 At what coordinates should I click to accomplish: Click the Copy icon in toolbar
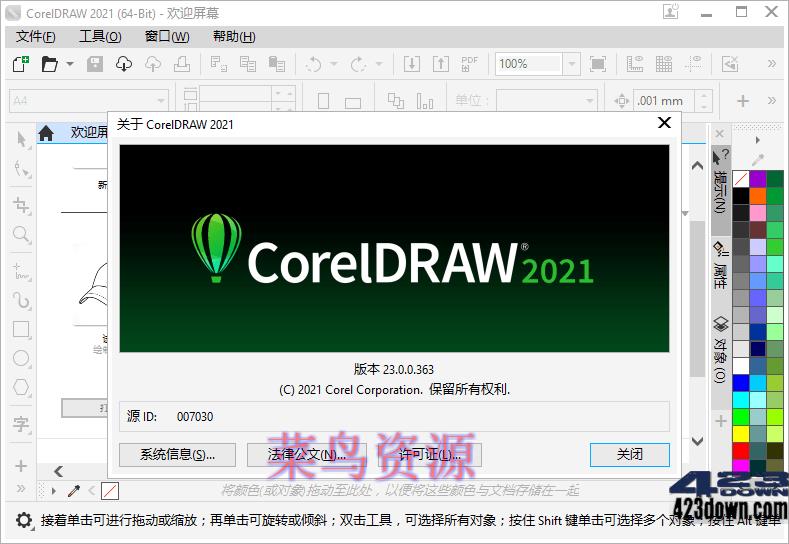[248, 64]
